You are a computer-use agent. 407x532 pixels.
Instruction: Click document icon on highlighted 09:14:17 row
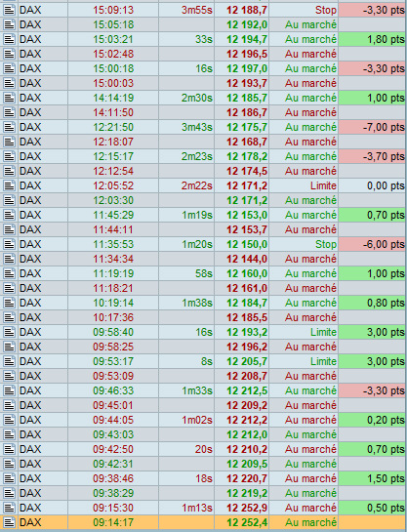pos(9,522)
